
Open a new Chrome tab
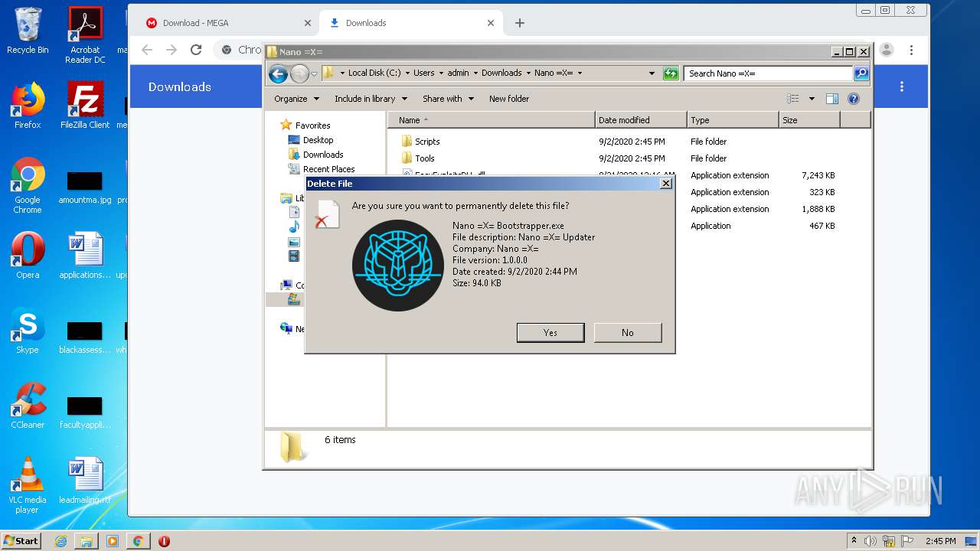click(x=520, y=23)
